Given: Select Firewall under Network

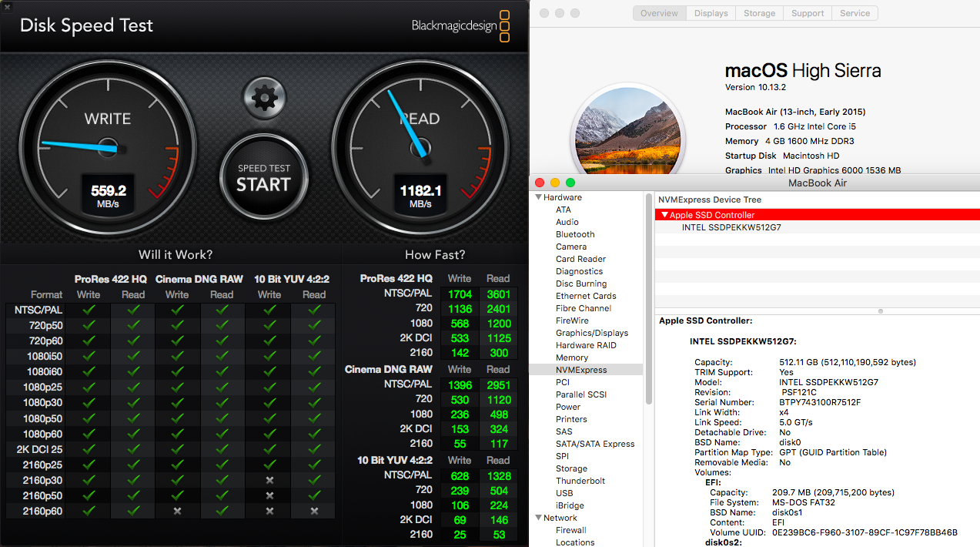Looking at the screenshot, I should 570,530.
